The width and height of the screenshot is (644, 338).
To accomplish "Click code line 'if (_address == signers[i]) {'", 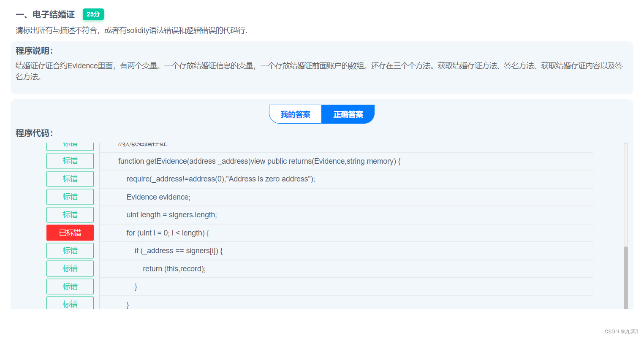I will (346, 251).
